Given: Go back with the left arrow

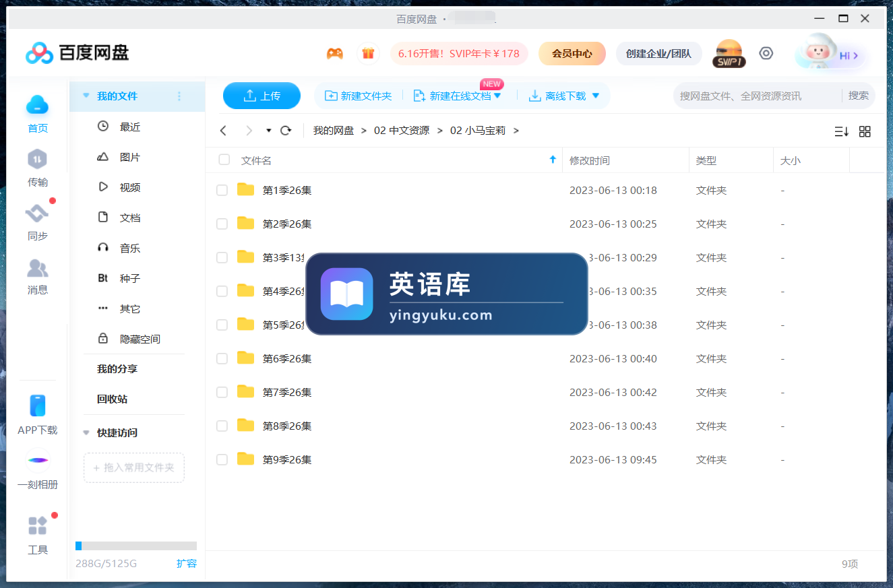Looking at the screenshot, I should (x=224, y=131).
